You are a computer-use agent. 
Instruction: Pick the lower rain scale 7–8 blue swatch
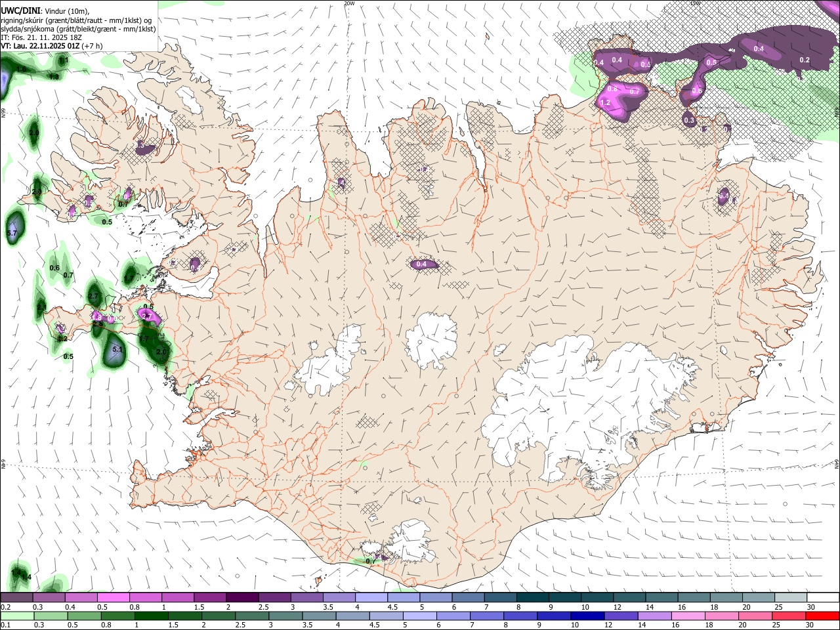[486, 616]
